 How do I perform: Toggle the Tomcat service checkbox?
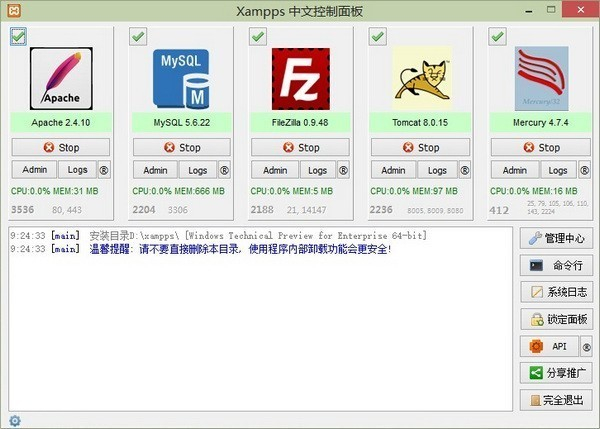click(377, 36)
